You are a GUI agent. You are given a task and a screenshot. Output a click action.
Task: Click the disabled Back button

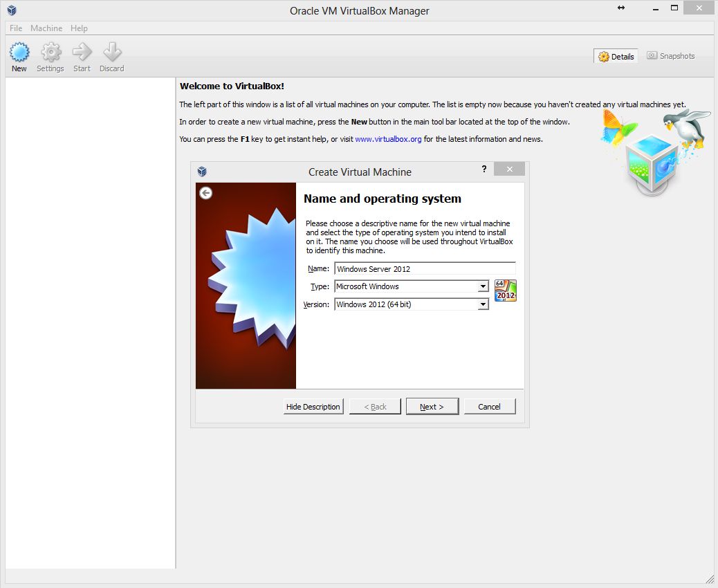pos(375,407)
